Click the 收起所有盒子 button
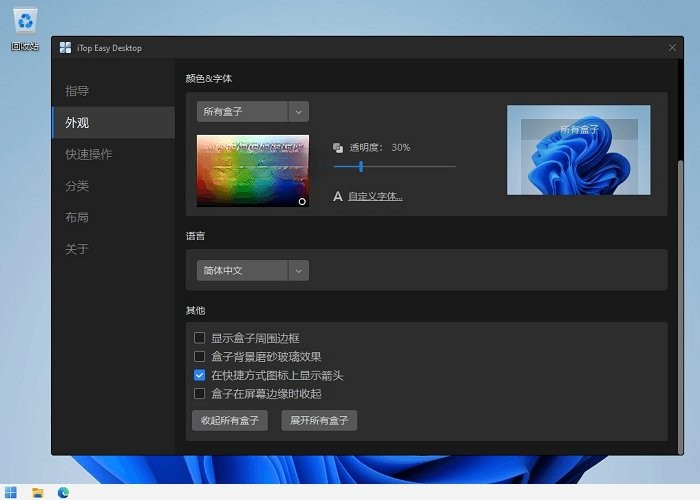The width and height of the screenshot is (700, 500). click(230, 421)
